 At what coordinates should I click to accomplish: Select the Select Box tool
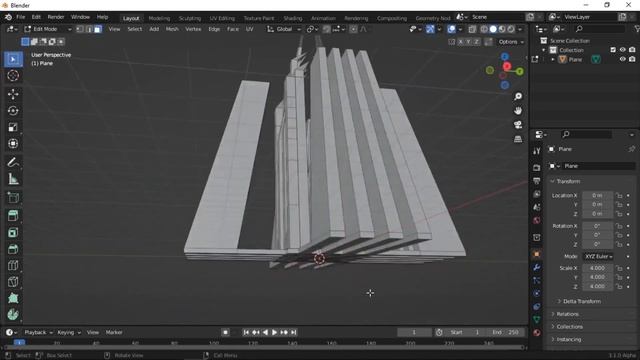(13, 60)
